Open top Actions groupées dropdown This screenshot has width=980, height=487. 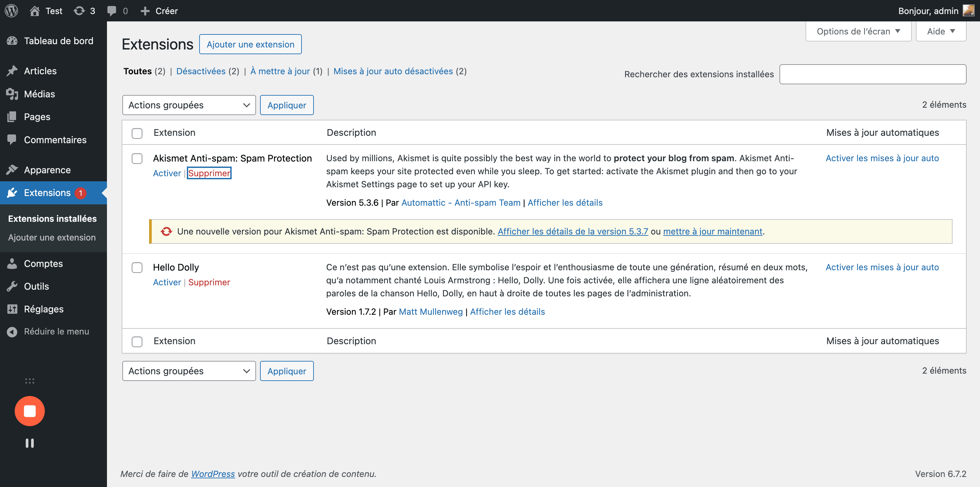tap(189, 105)
